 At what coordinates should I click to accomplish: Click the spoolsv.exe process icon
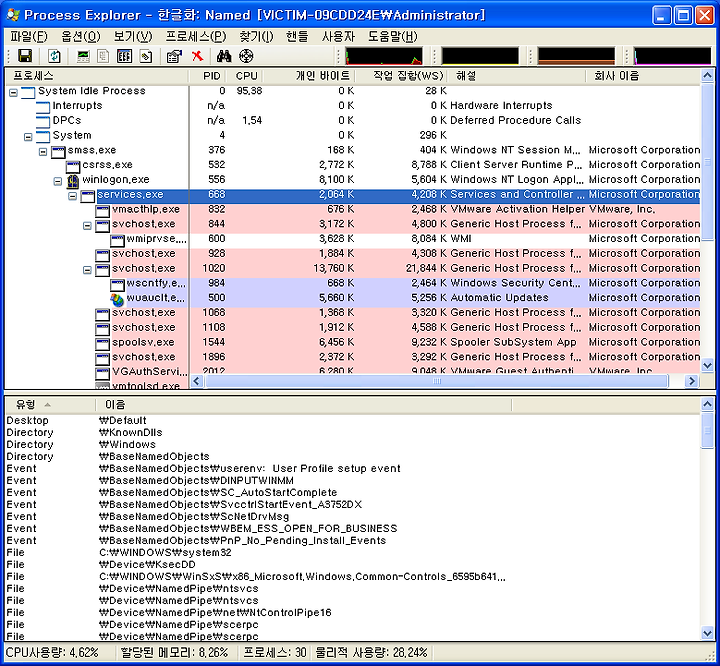click(102, 344)
